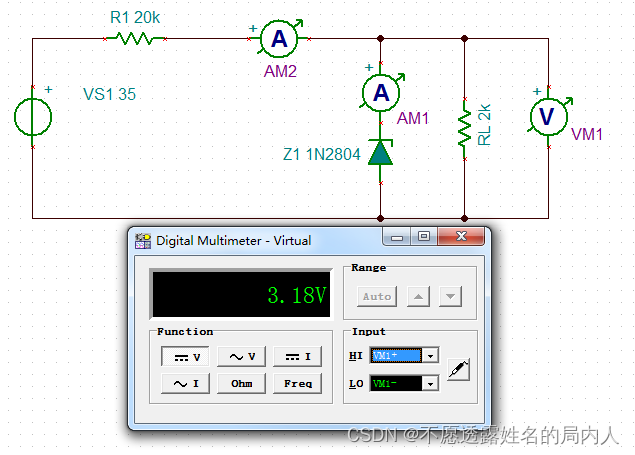Click the R1 20k label
The image size is (635, 455).
[135, 18]
